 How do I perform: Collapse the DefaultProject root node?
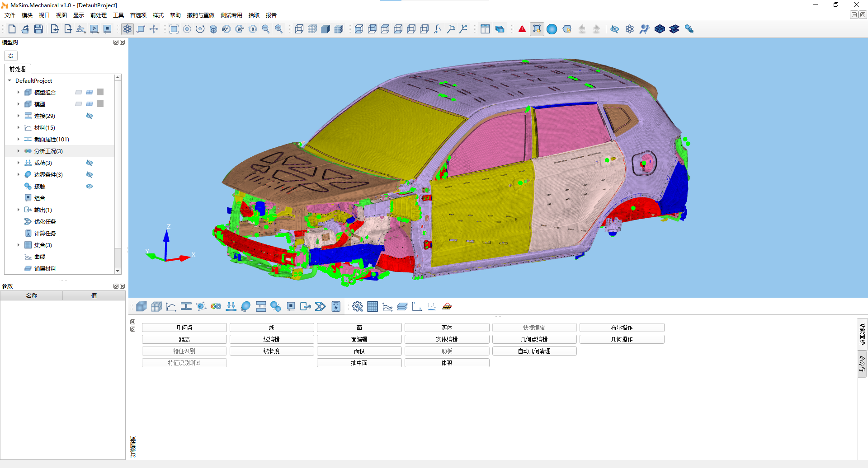(x=9, y=81)
